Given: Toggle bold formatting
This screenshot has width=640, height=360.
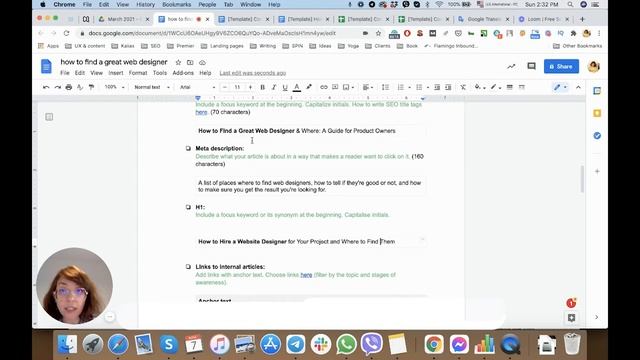Looking at the screenshot, I should tap(262, 87).
